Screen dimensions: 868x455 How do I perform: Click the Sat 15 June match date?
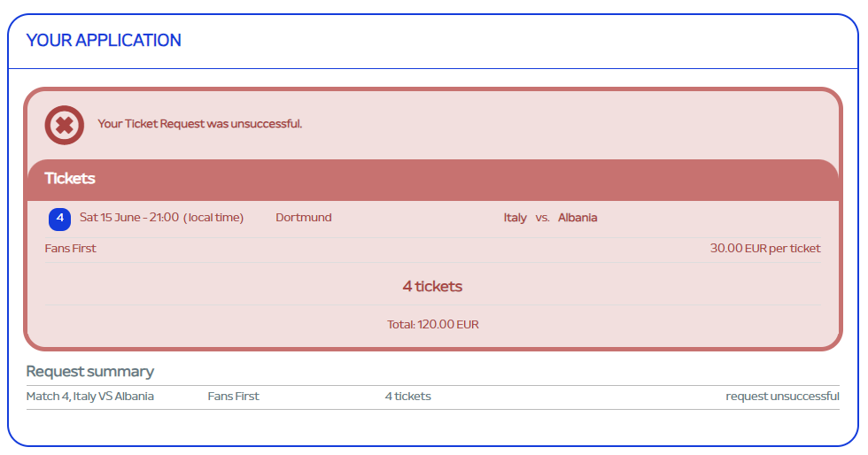pyautogui.click(x=129, y=218)
